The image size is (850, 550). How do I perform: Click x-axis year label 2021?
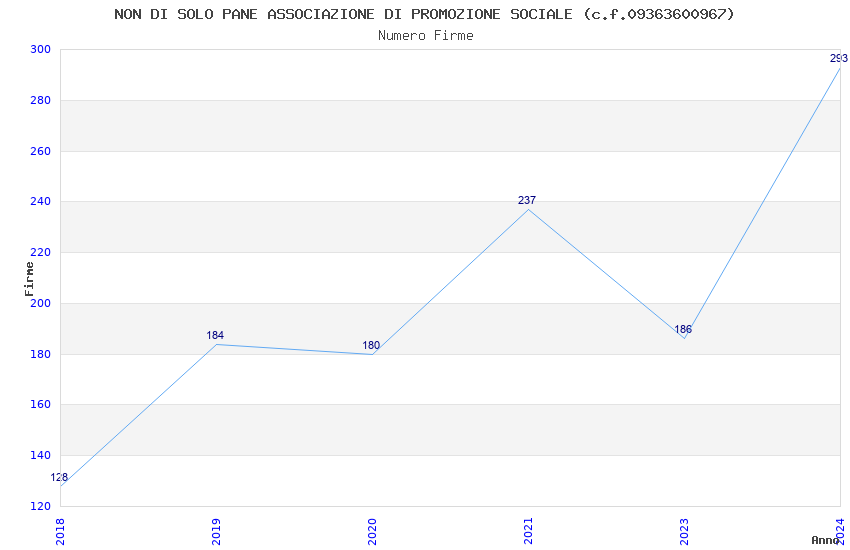click(x=529, y=531)
